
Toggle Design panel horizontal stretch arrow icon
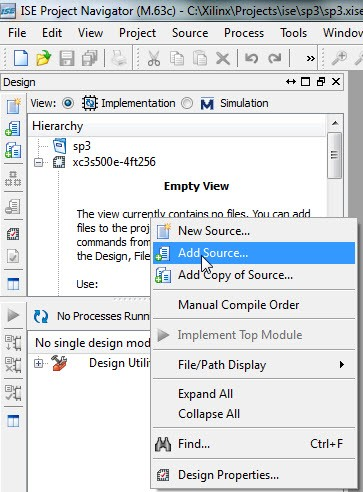[x=291, y=82]
